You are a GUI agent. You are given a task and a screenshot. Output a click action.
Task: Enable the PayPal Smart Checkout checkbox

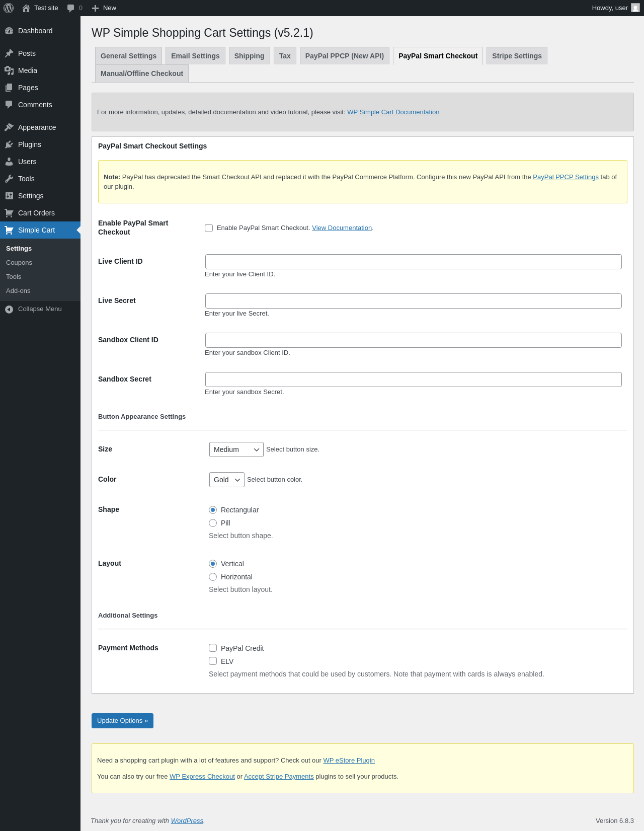[x=209, y=228]
